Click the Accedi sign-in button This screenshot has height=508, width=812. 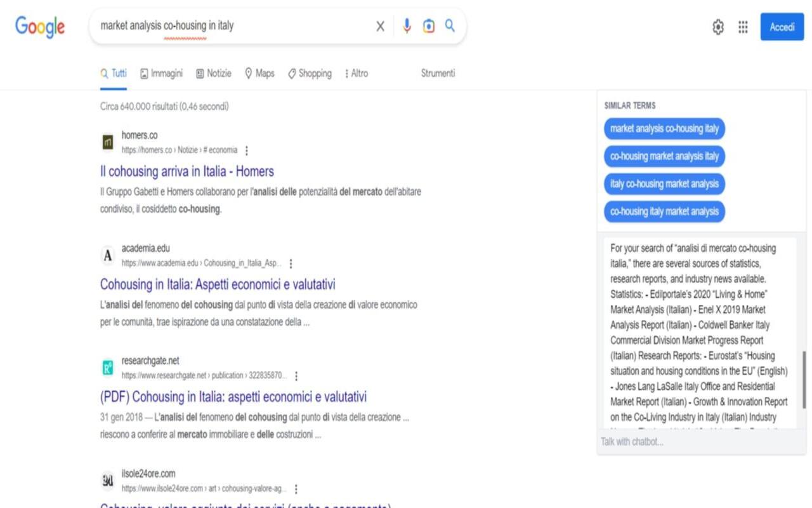click(x=782, y=27)
